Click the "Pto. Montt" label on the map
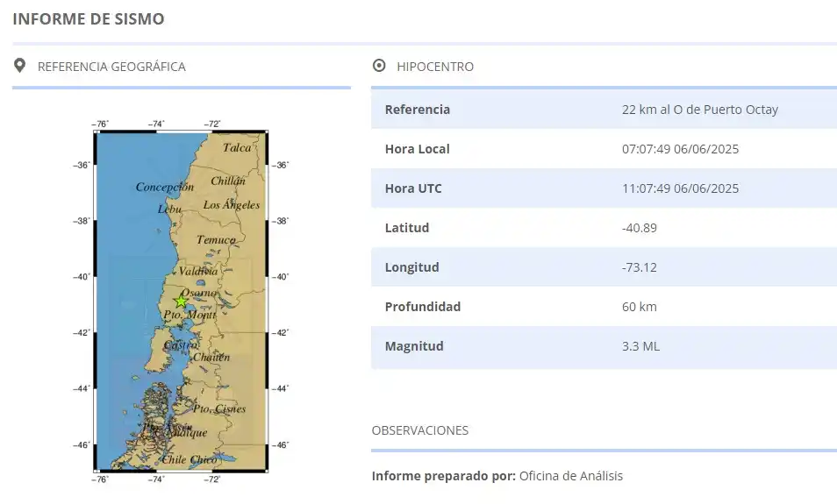This screenshot has height=504, width=837. [190, 316]
